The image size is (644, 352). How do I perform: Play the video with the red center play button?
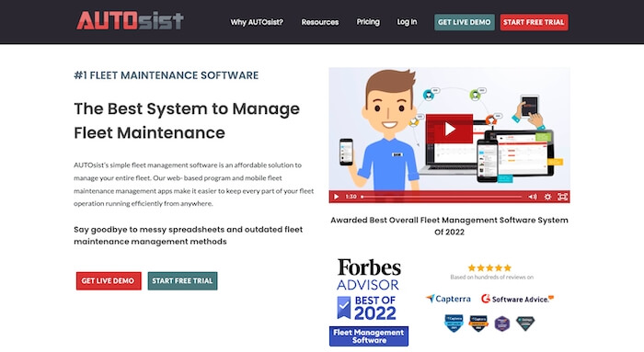449,129
